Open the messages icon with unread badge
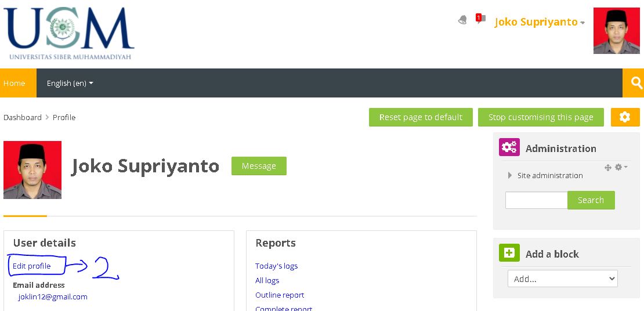 tap(480, 19)
